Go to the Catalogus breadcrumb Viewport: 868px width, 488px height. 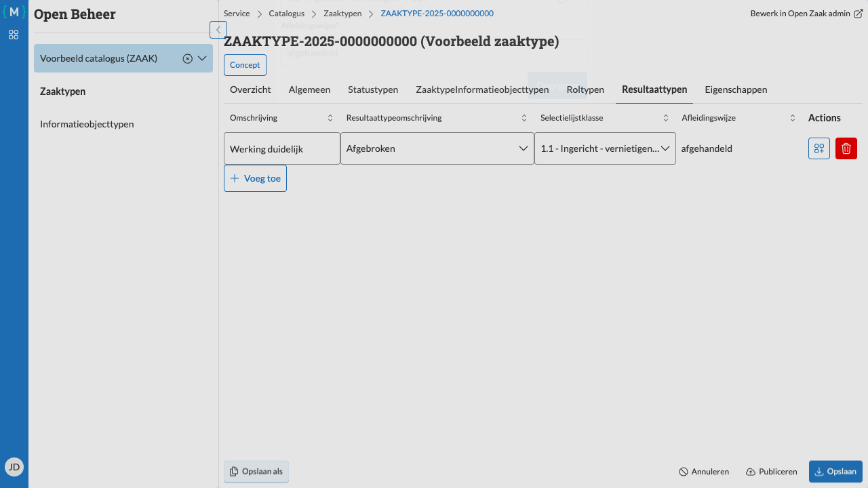click(287, 14)
